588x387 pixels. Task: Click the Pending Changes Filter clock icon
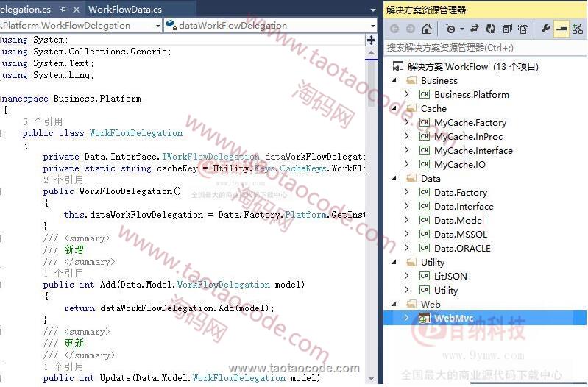point(450,29)
